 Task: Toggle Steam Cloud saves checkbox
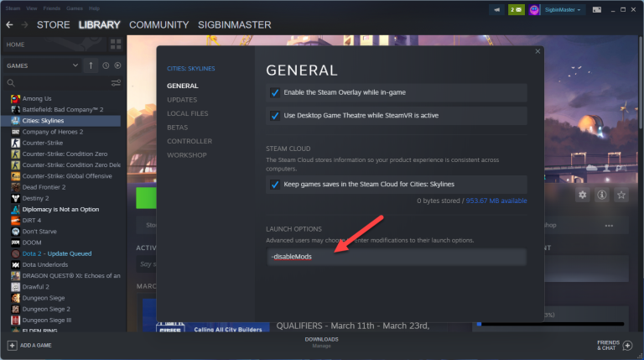point(275,185)
